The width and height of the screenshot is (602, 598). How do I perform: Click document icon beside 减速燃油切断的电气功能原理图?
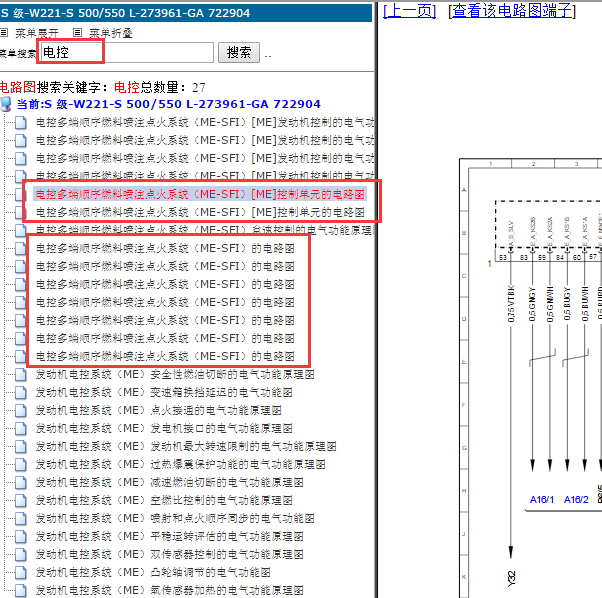pyautogui.click(x=20, y=482)
